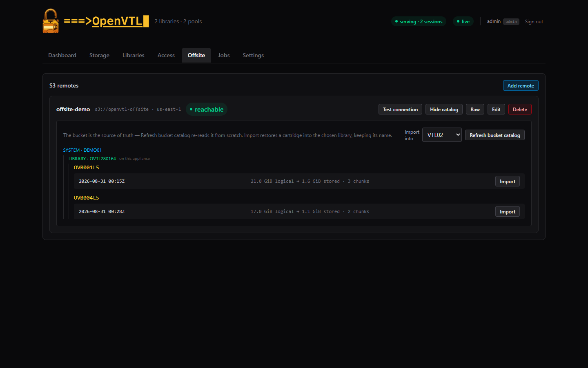
Task: Click the 17.0 GiB logical size text
Action: 272,211
